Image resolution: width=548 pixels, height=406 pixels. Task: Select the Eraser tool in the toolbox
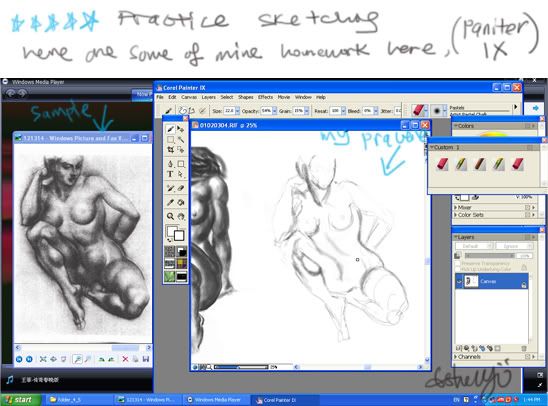tap(180, 188)
